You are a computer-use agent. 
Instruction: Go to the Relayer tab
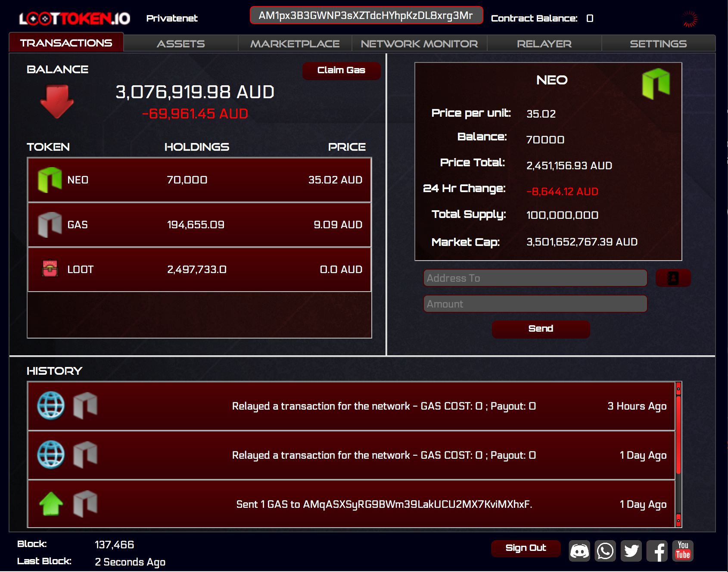544,44
